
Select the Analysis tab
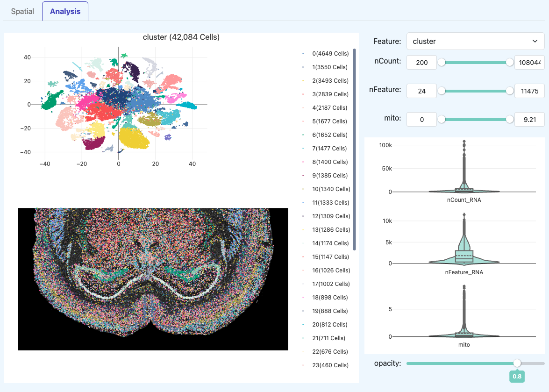point(65,11)
